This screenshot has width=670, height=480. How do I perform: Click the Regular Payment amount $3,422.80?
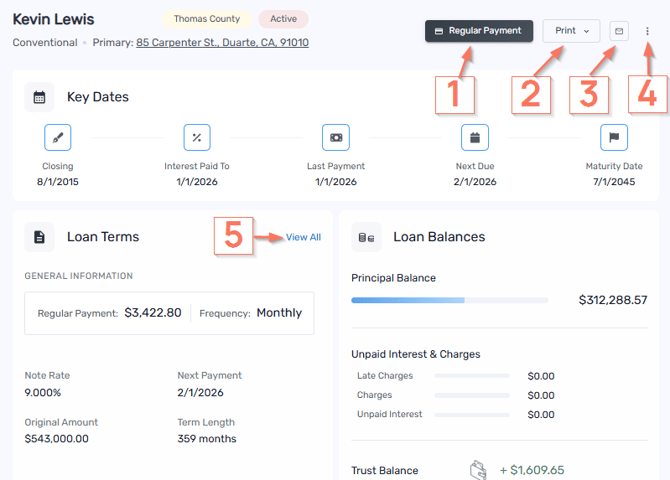pyautogui.click(x=153, y=313)
